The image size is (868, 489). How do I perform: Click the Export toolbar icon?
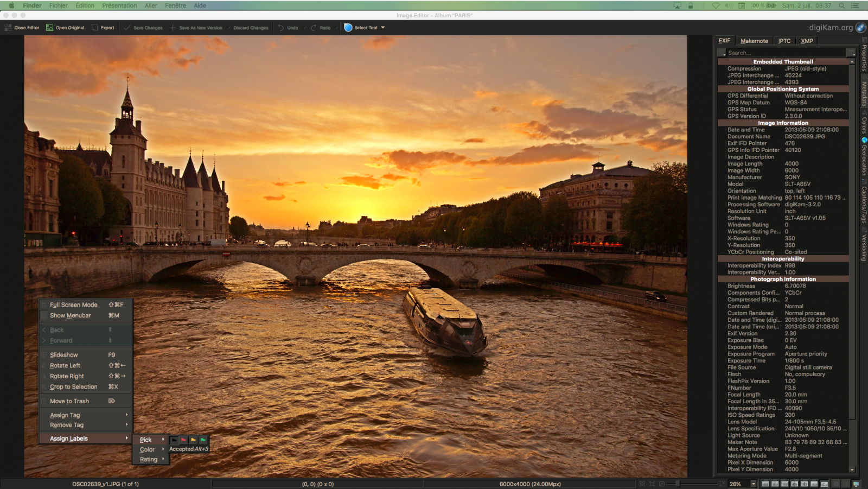click(103, 28)
